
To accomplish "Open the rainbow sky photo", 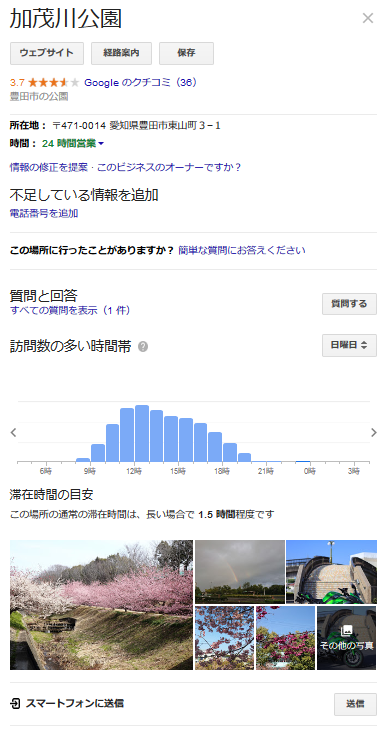I will pyautogui.click(x=240, y=572).
